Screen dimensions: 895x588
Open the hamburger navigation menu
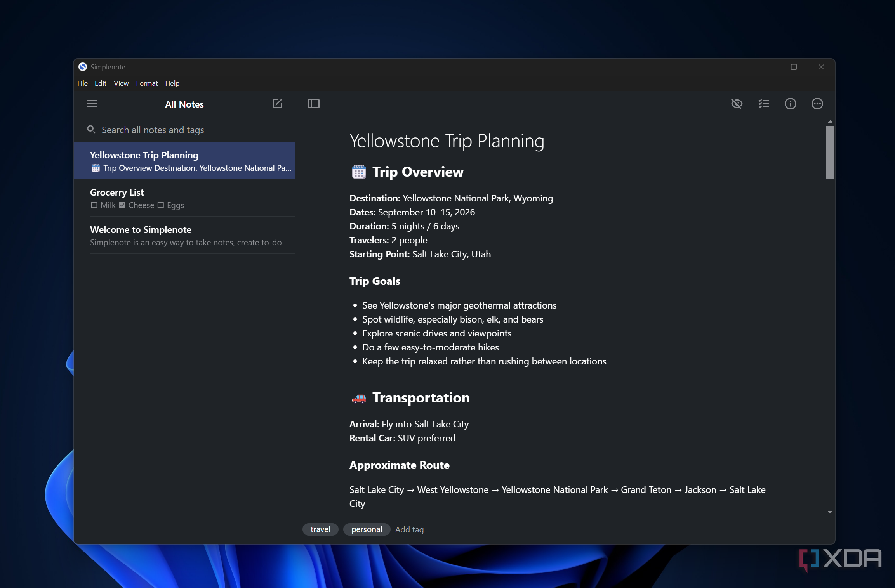92,104
